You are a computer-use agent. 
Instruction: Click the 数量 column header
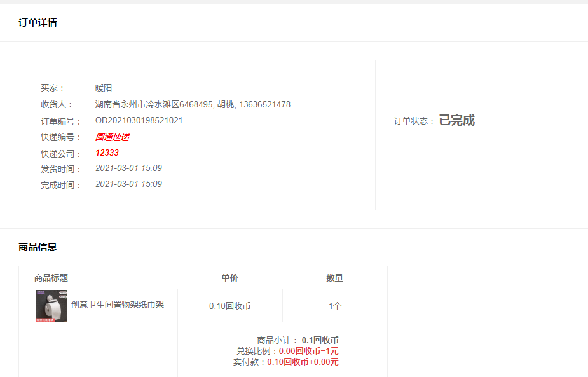334,278
